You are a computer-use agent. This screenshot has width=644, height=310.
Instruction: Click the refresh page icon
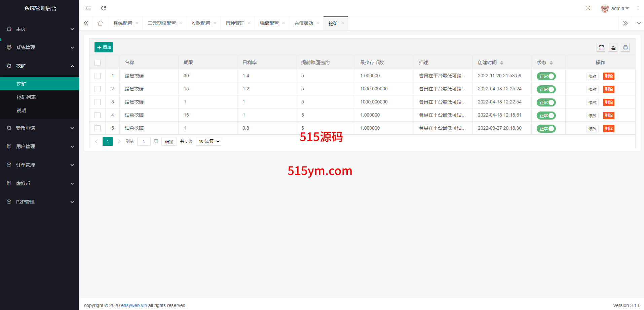pos(104,8)
